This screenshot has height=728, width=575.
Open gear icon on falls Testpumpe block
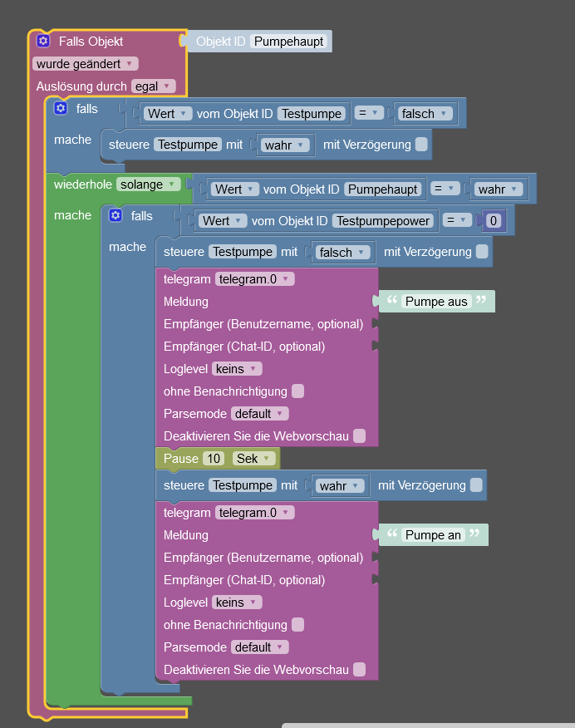click(61, 108)
